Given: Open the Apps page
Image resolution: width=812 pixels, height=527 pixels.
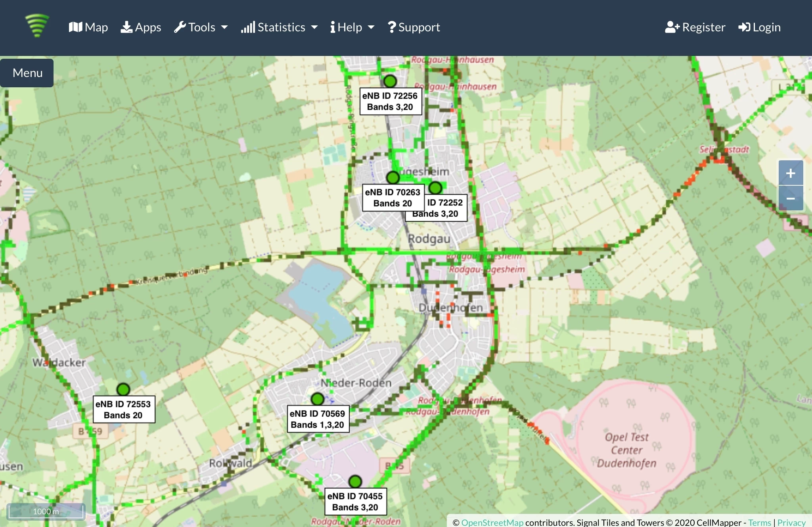Looking at the screenshot, I should [141, 27].
